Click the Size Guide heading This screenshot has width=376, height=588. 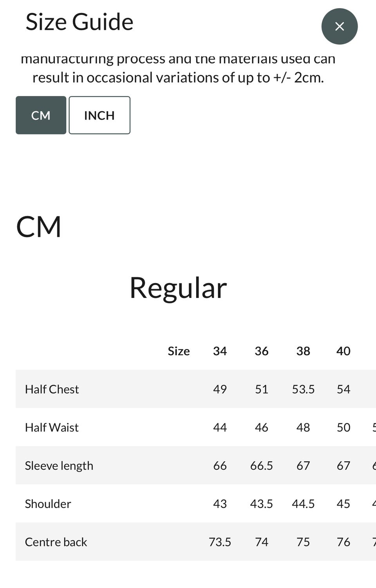tap(80, 22)
